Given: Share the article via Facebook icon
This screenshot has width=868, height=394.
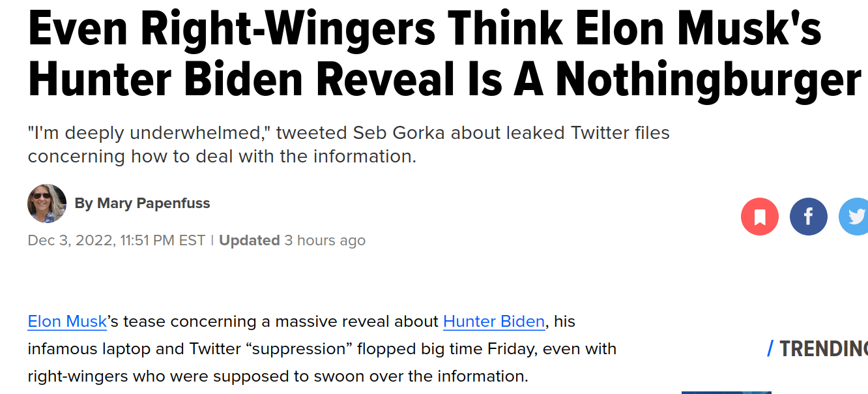Looking at the screenshot, I should tap(809, 216).
